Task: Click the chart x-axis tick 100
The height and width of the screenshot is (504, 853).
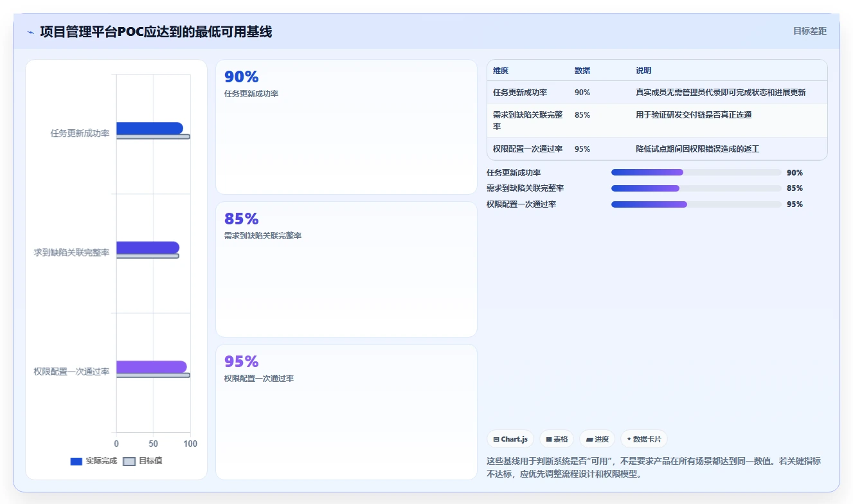Action: (190, 444)
